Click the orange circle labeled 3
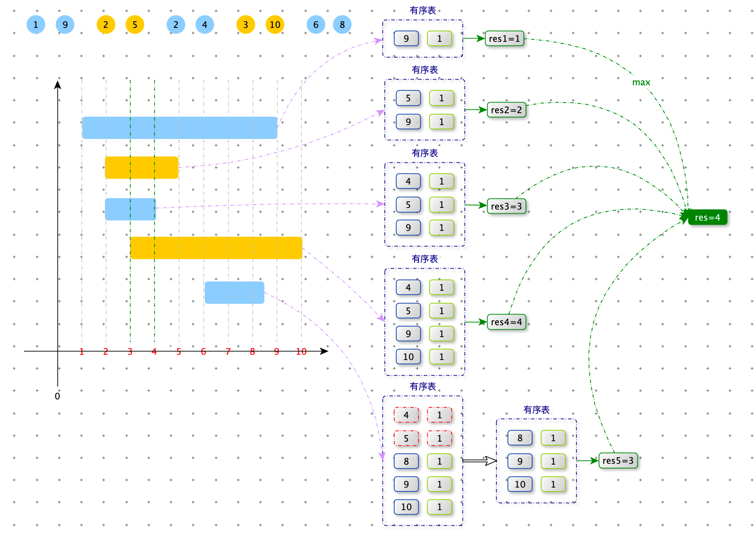 click(x=245, y=25)
